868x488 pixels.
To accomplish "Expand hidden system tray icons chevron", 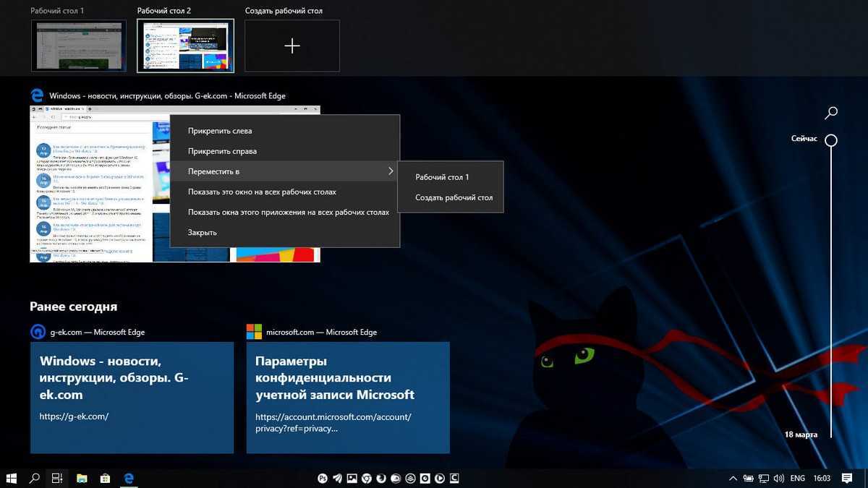I will (x=733, y=478).
